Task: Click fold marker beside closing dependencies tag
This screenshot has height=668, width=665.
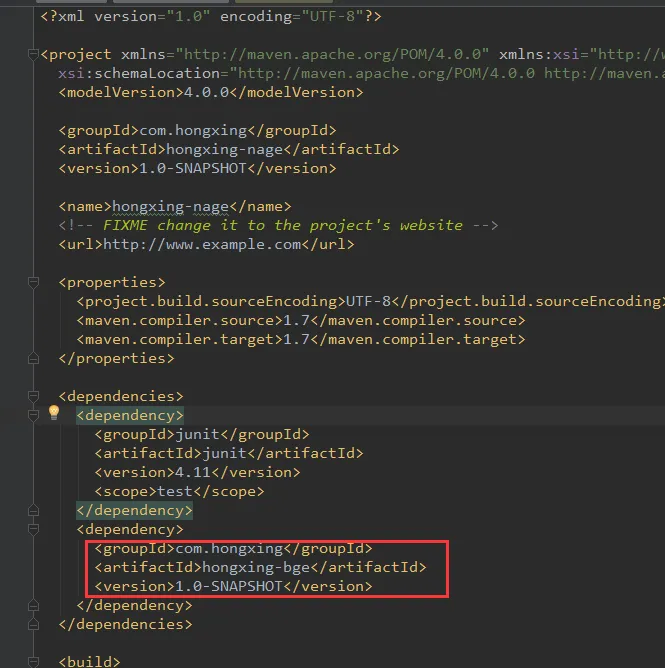Action: tap(33, 625)
